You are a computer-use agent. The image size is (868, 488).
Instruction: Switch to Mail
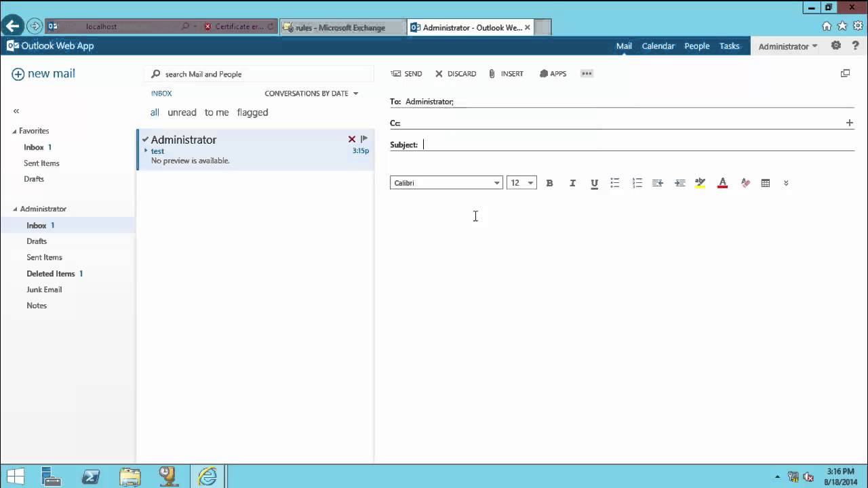tap(624, 46)
